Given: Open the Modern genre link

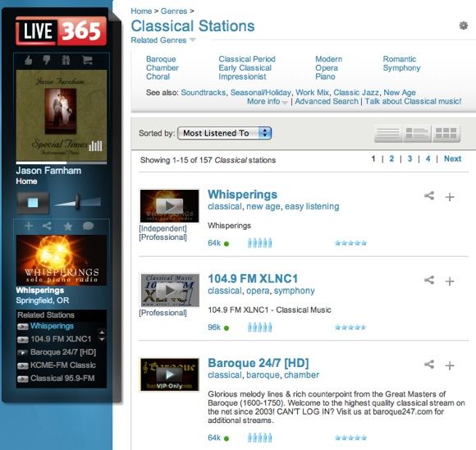Looking at the screenshot, I should click(x=329, y=59).
